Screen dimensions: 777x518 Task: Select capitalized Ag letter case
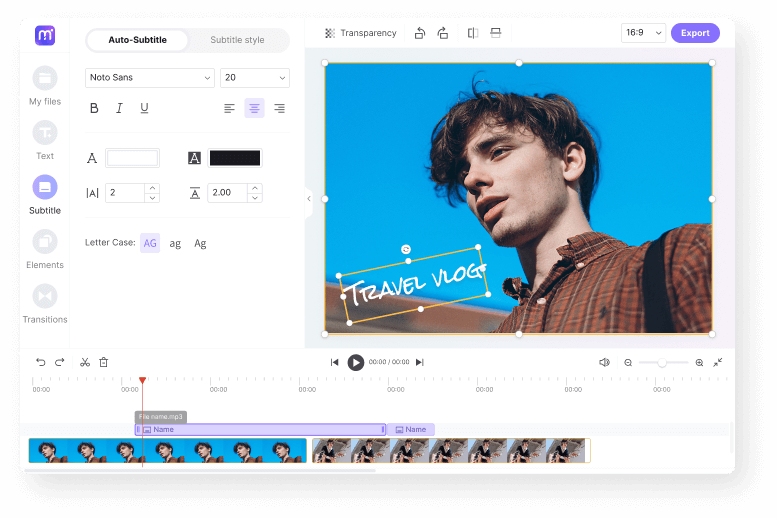[200, 243]
